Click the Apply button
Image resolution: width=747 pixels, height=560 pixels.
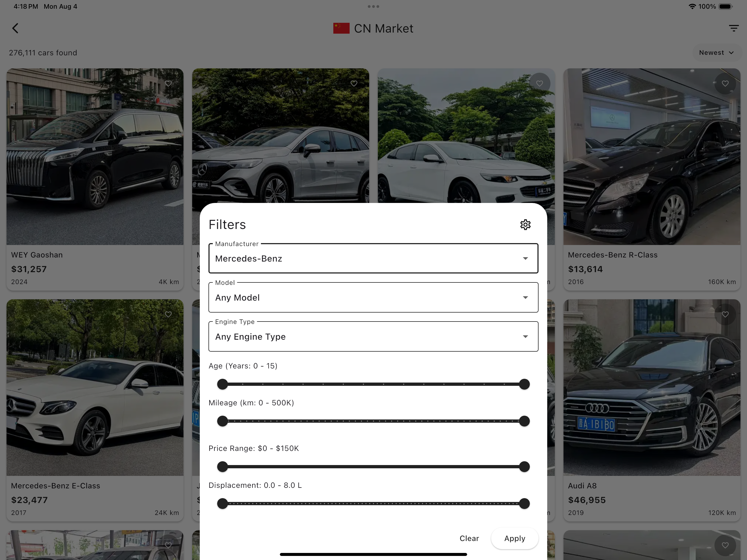point(515,538)
